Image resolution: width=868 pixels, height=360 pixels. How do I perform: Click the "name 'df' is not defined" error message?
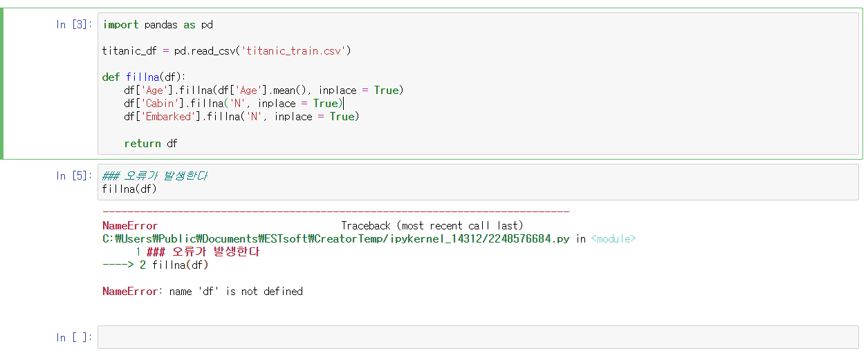(236, 292)
